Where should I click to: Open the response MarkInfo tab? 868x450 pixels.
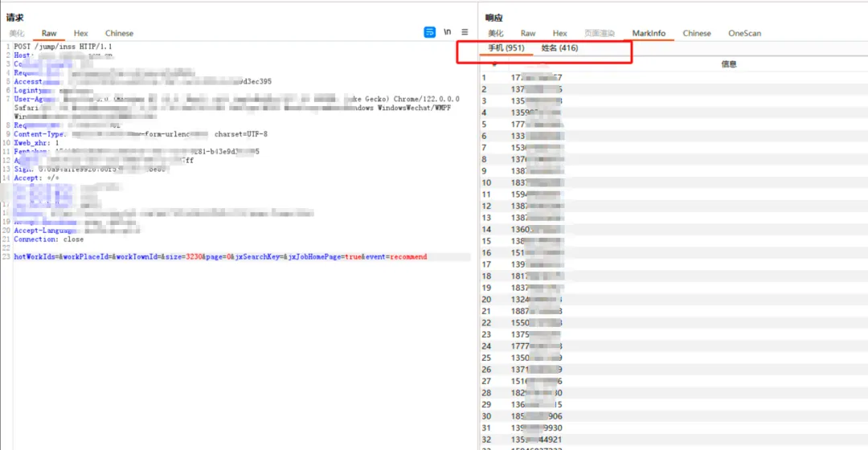(649, 33)
